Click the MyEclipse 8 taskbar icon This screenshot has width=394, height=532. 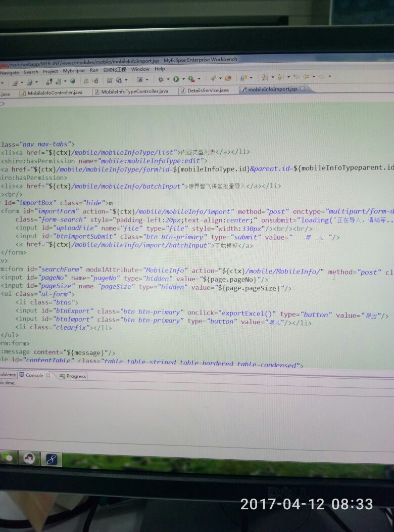[x=52, y=458]
